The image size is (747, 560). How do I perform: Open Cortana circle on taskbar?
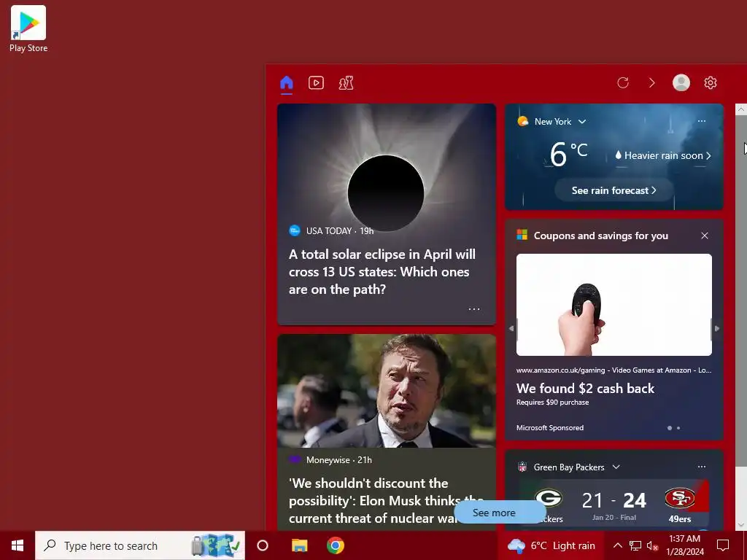coord(263,545)
